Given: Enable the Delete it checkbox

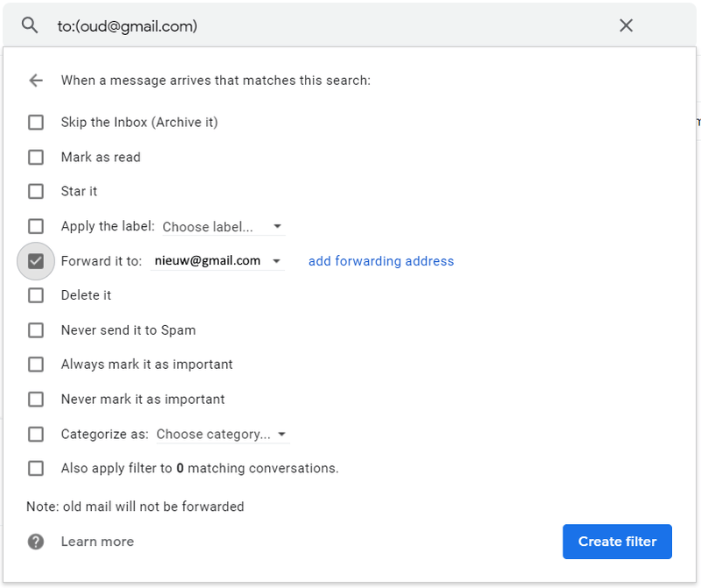Looking at the screenshot, I should (x=36, y=295).
